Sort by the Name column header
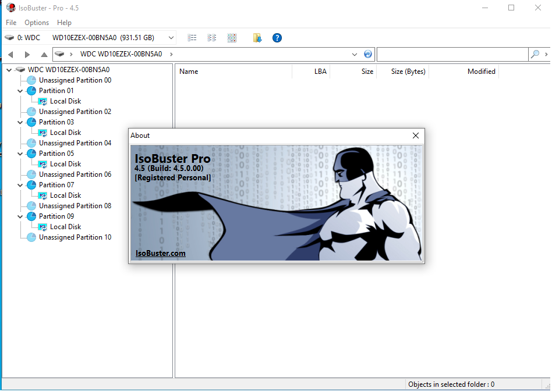Viewport: 552px width, 392px height. coord(233,72)
